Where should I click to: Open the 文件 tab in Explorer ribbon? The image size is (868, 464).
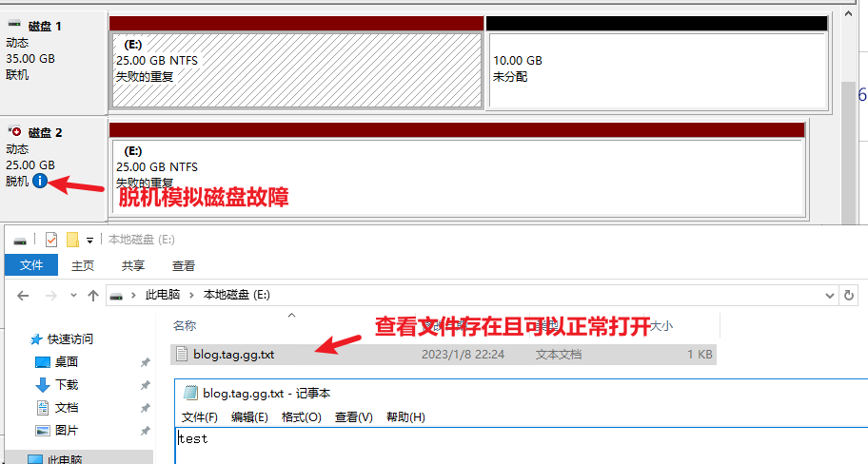point(31,266)
